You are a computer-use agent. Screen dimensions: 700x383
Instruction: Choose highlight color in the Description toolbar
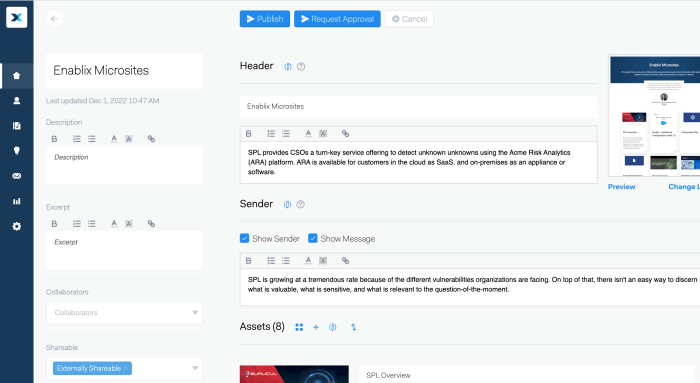pyautogui.click(x=129, y=139)
